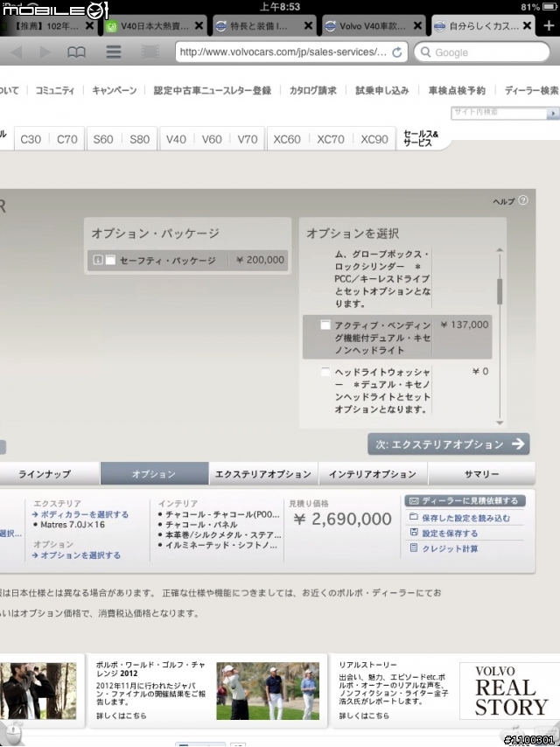Click the URL address field

pos(291,52)
